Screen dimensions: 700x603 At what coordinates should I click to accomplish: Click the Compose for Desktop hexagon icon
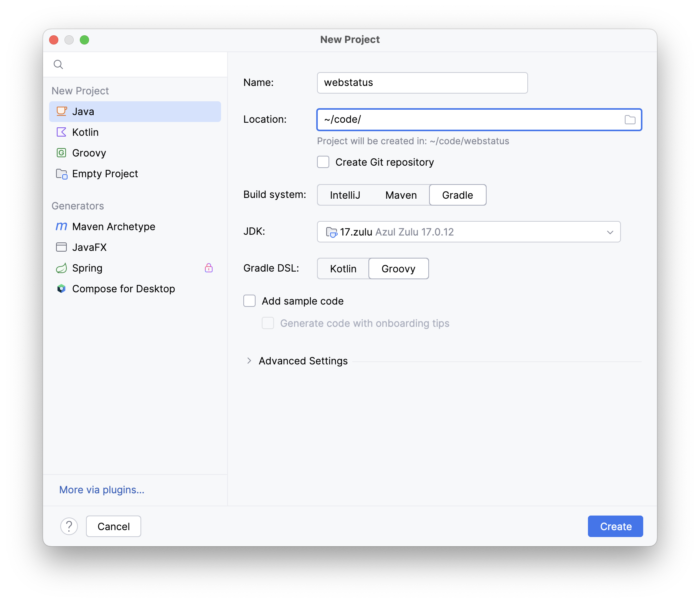[61, 288]
